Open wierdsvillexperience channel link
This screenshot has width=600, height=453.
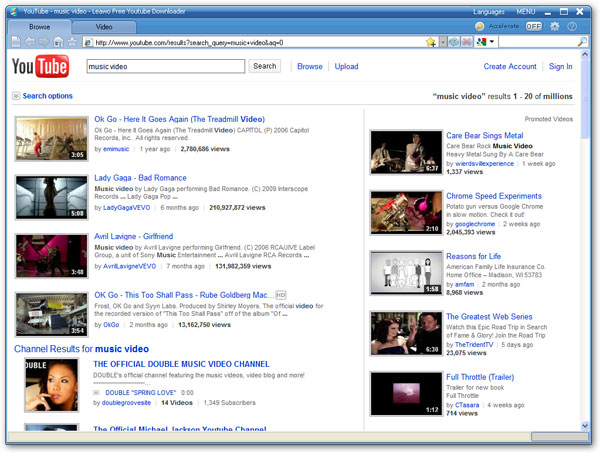pyautogui.click(x=484, y=163)
